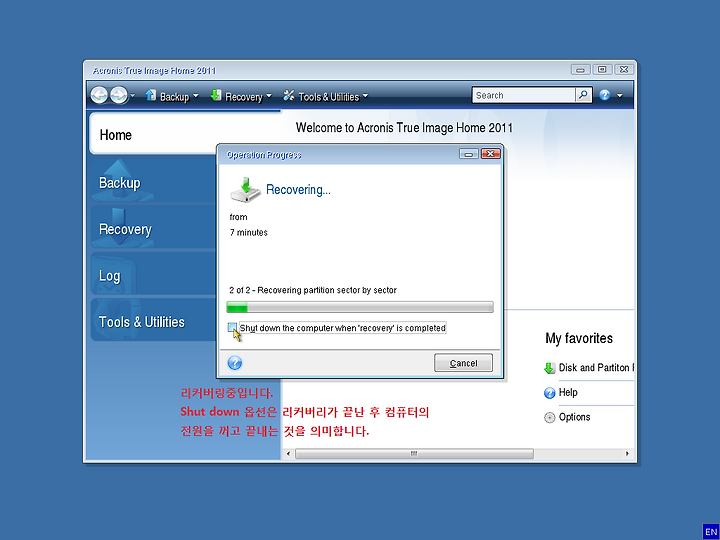Open Disk and Partition favorite link

coord(596,367)
